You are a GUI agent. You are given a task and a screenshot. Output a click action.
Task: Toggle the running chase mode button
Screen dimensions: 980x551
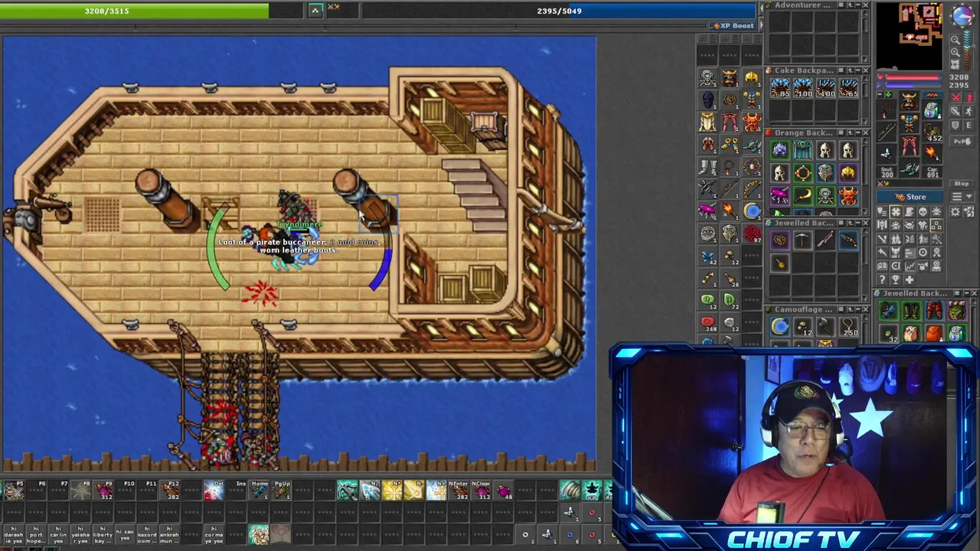click(969, 112)
